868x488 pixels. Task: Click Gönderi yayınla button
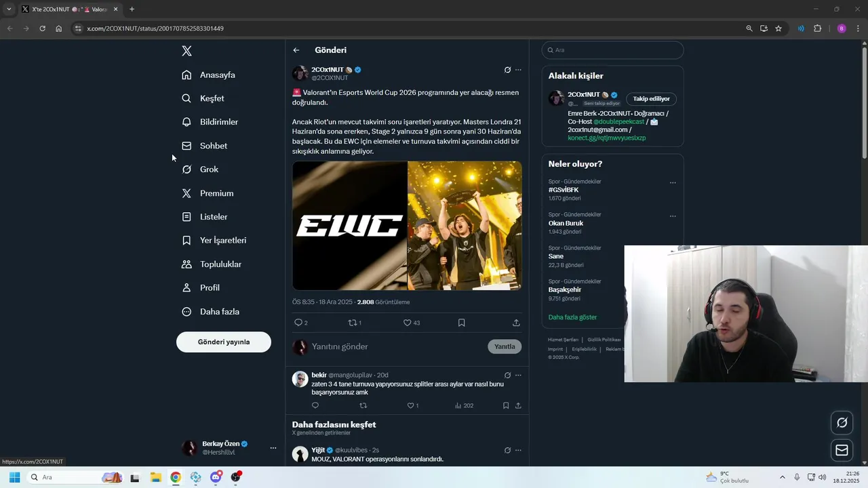point(224,342)
